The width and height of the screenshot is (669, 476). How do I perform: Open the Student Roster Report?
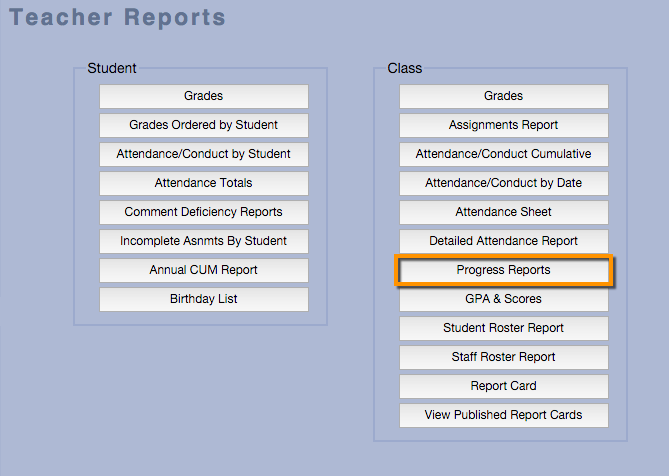coord(503,328)
